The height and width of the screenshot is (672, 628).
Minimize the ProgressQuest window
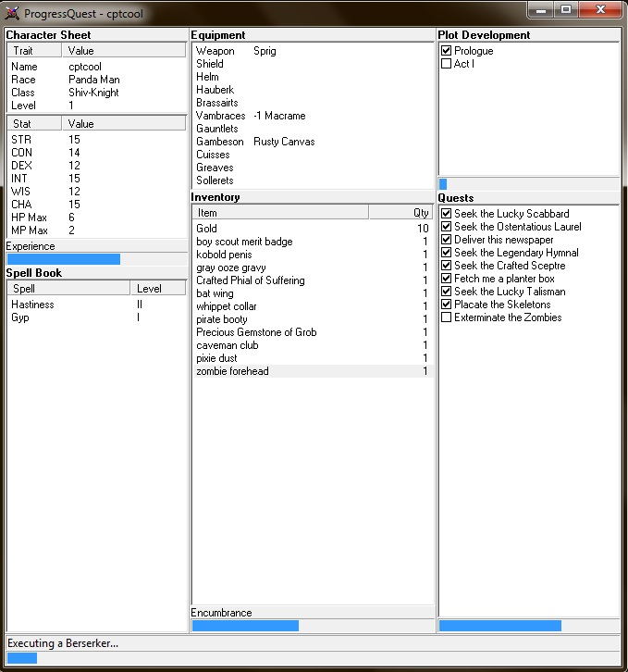(x=541, y=9)
